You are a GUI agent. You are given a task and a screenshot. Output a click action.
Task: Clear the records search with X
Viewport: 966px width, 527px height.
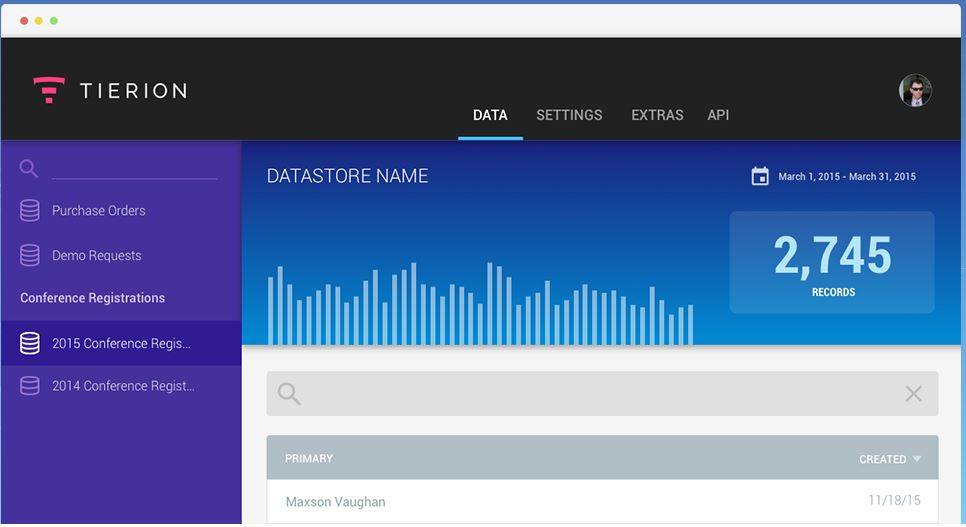coord(913,394)
